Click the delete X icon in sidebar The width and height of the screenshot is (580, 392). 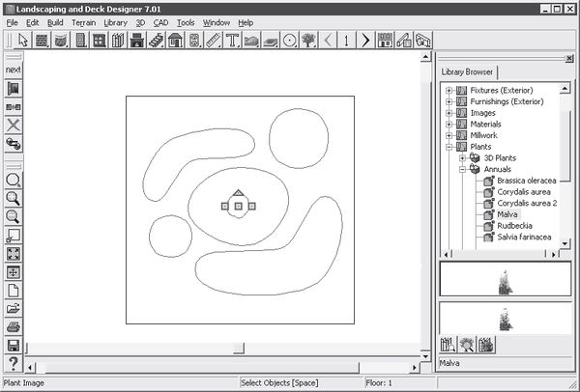(x=14, y=125)
